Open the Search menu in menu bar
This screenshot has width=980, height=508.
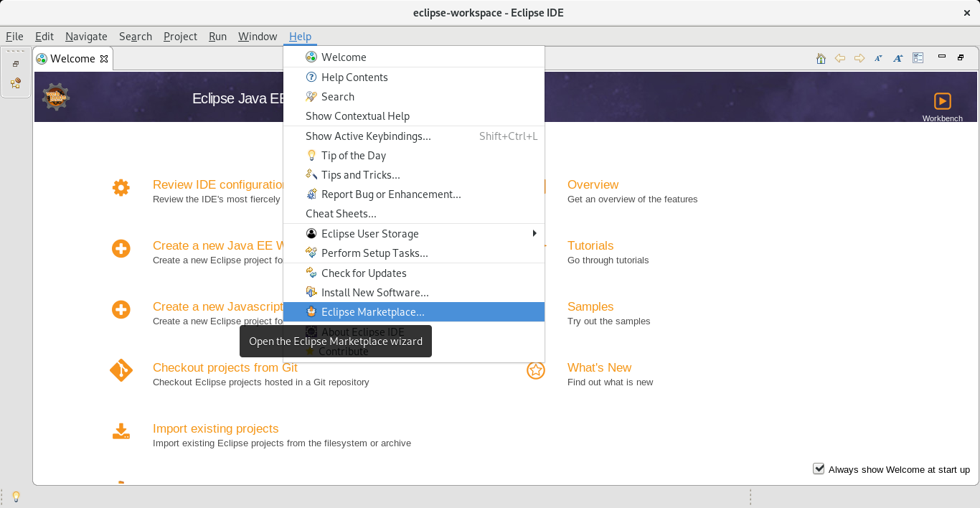click(x=136, y=36)
